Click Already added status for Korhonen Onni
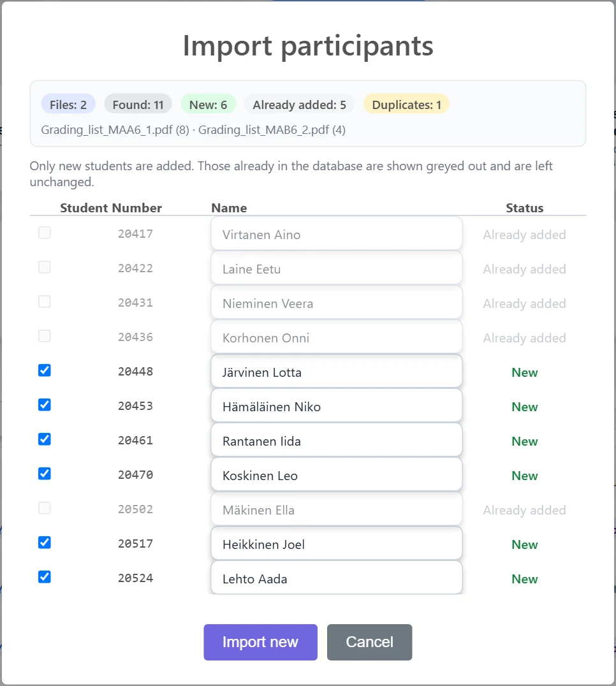Screen dimensions: 616x686 pos(525,338)
